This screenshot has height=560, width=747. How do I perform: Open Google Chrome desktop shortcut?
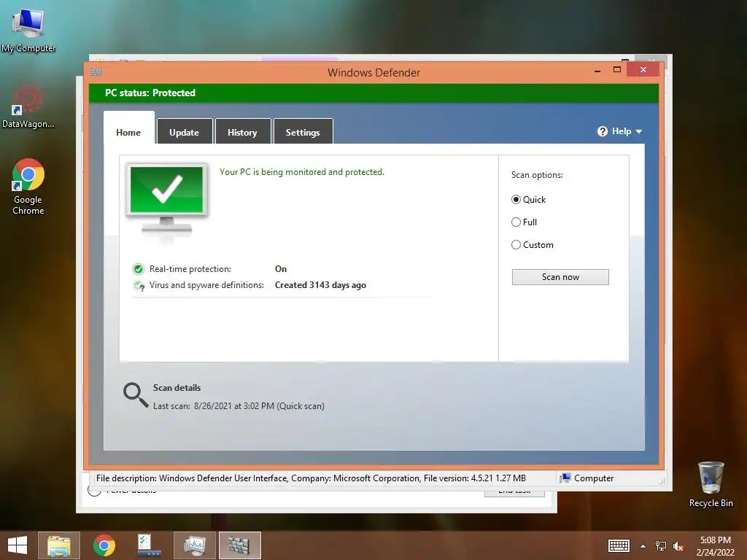coord(28,186)
